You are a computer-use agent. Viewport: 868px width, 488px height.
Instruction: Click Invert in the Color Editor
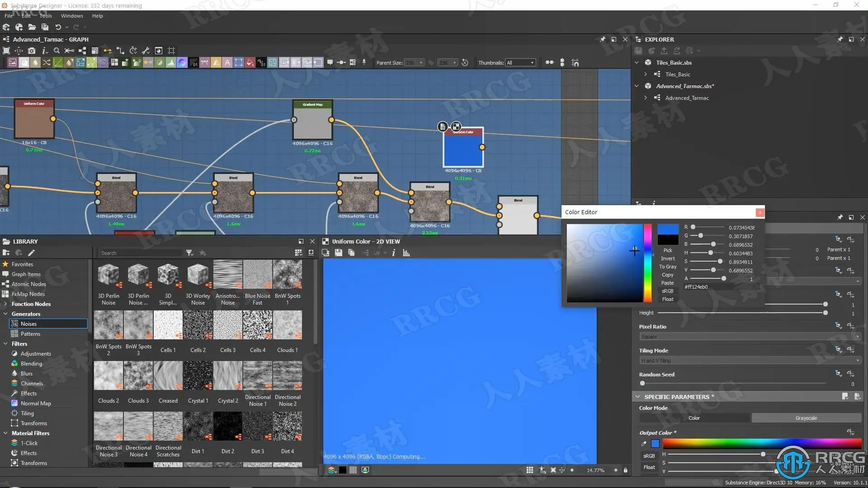[667, 258]
